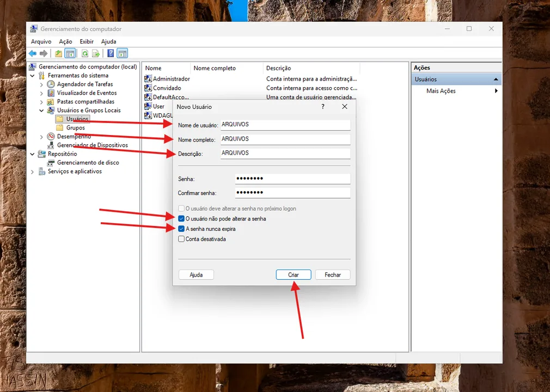Screen dimensions: 550x392
Task: Click the Export List toolbar icon
Action: 96,53
